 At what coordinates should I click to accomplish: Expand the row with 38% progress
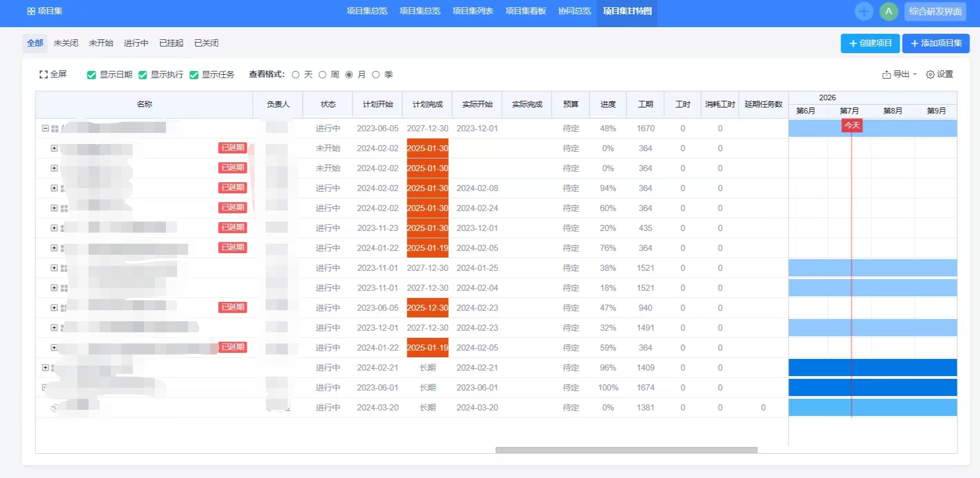(54, 268)
